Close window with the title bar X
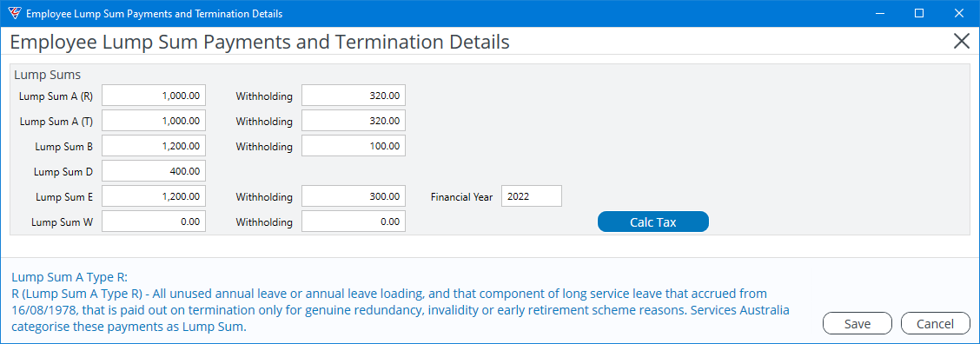The image size is (980, 344). pyautogui.click(x=958, y=13)
